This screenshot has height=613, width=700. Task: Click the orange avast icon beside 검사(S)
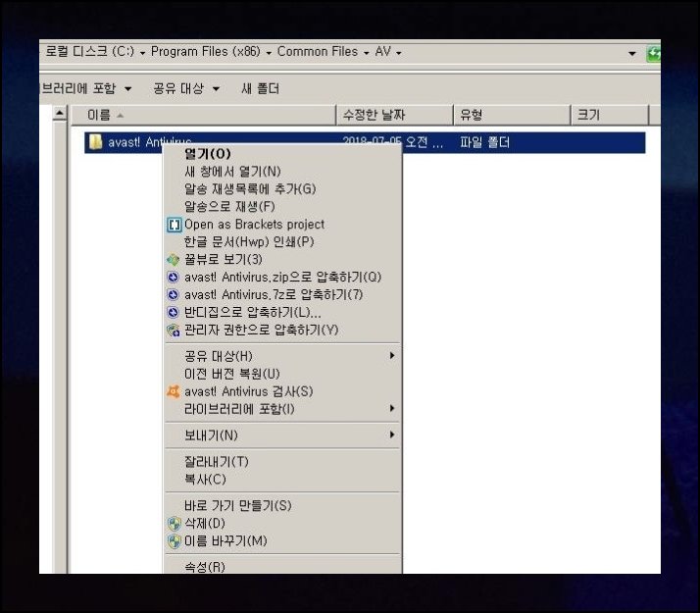tap(173, 391)
